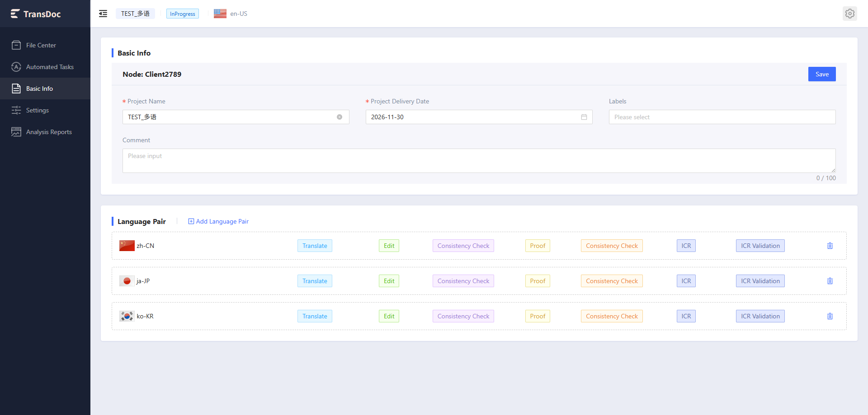The width and height of the screenshot is (868, 415).
Task: Click Translate for ko-KR
Action: (x=315, y=316)
